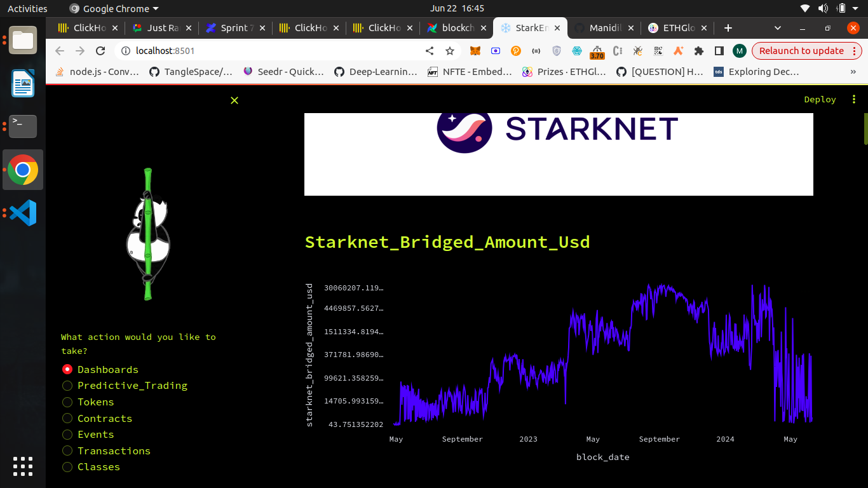Open the extension showing 3.70 badge
Screen dimensions: 868x488
(x=597, y=51)
